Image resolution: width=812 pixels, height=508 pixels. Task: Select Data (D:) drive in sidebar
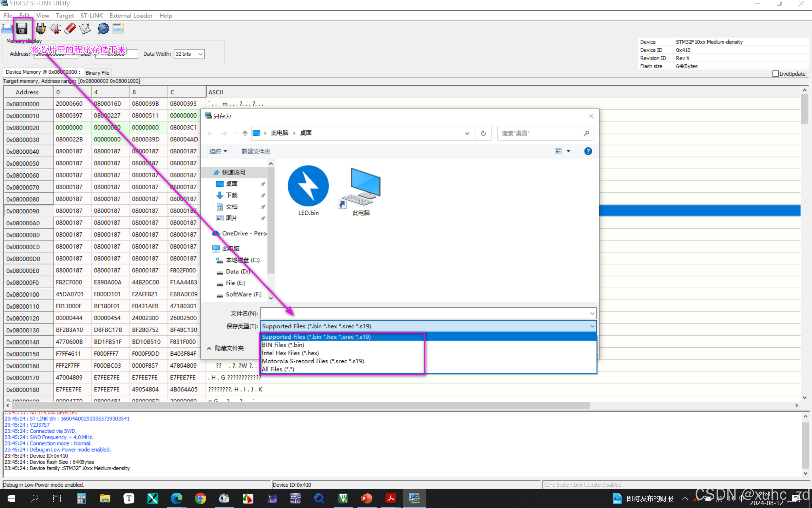click(x=238, y=271)
